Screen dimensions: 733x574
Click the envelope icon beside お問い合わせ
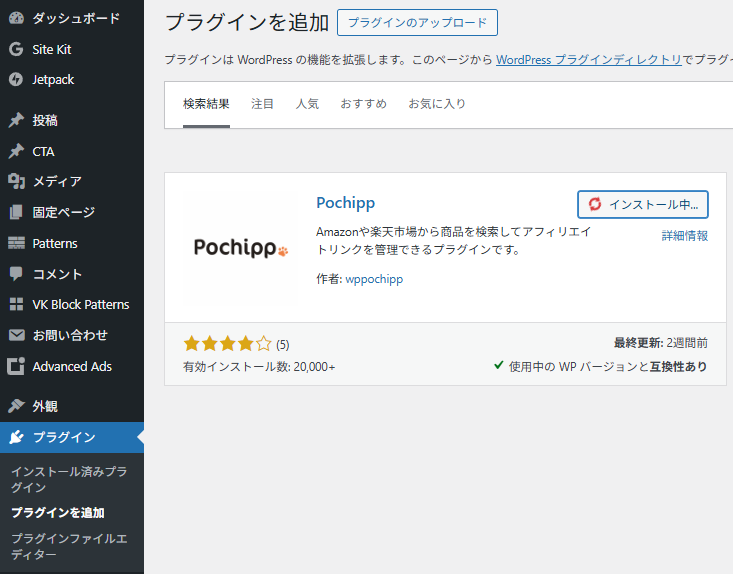[x=16, y=335]
